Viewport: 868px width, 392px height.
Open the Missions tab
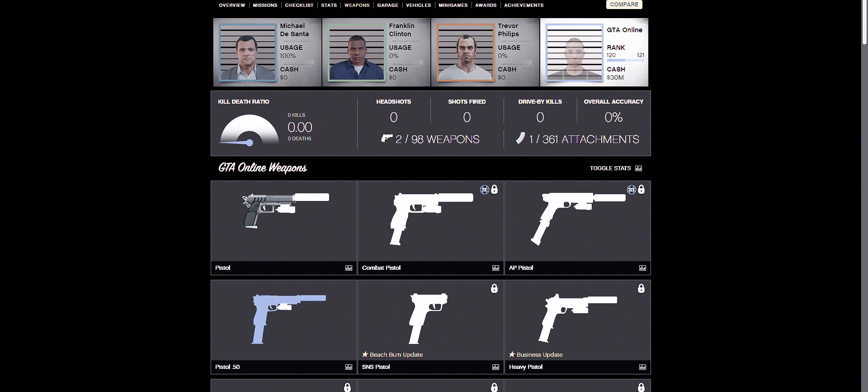click(265, 5)
